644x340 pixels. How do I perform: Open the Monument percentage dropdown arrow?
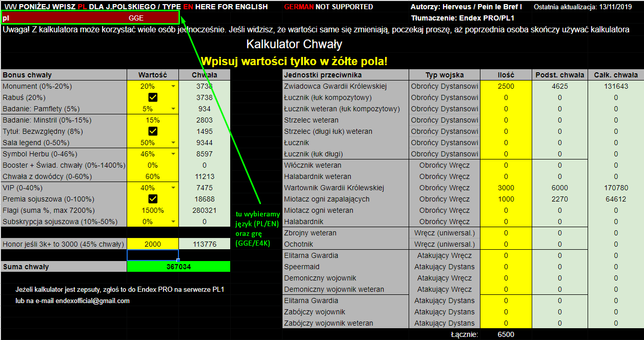point(173,86)
